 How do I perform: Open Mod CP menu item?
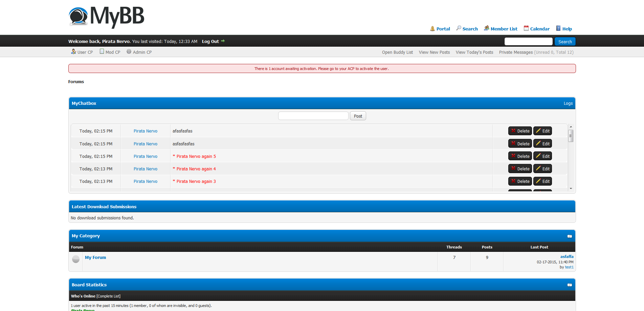coord(110,52)
